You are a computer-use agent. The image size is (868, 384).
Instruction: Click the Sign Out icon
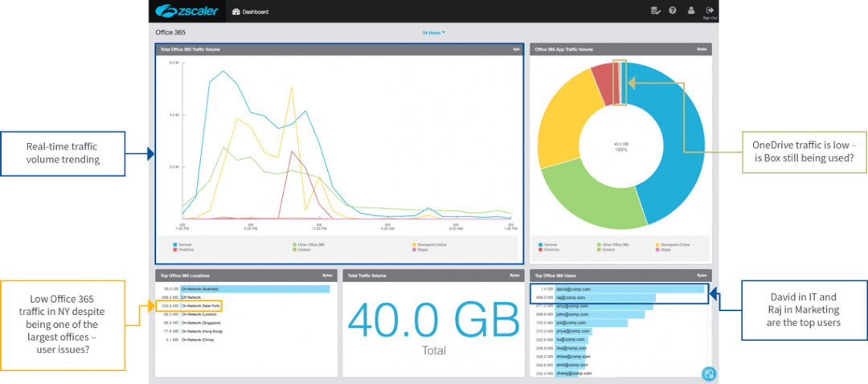[709, 11]
